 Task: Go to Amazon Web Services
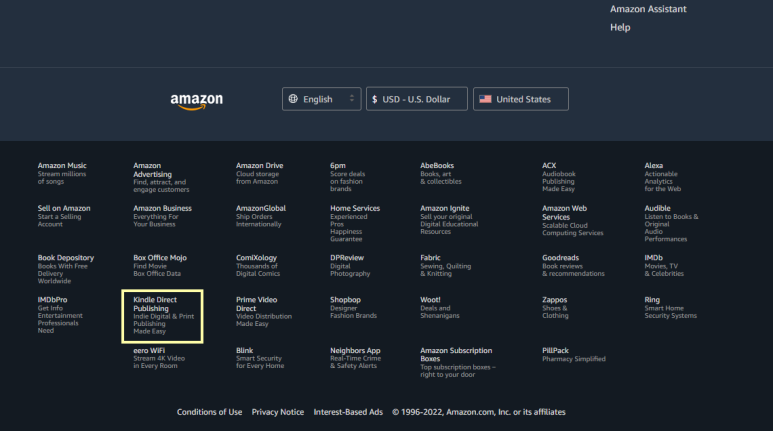(573, 220)
